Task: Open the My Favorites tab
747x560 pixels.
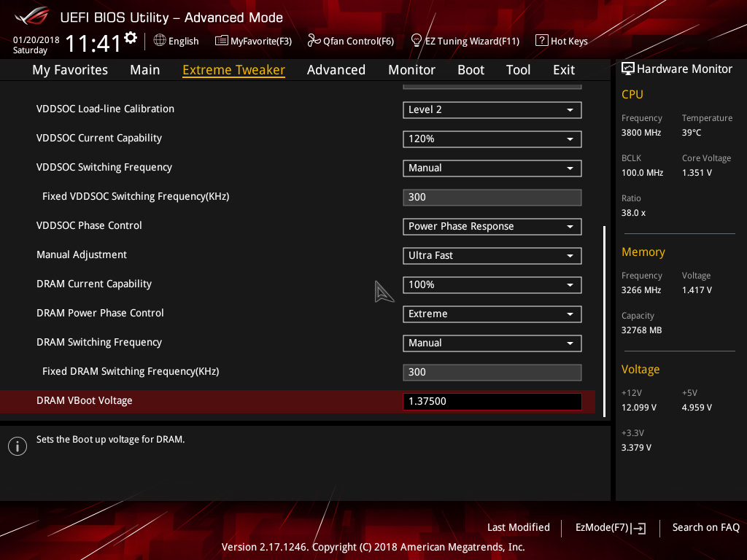Action: (70, 70)
